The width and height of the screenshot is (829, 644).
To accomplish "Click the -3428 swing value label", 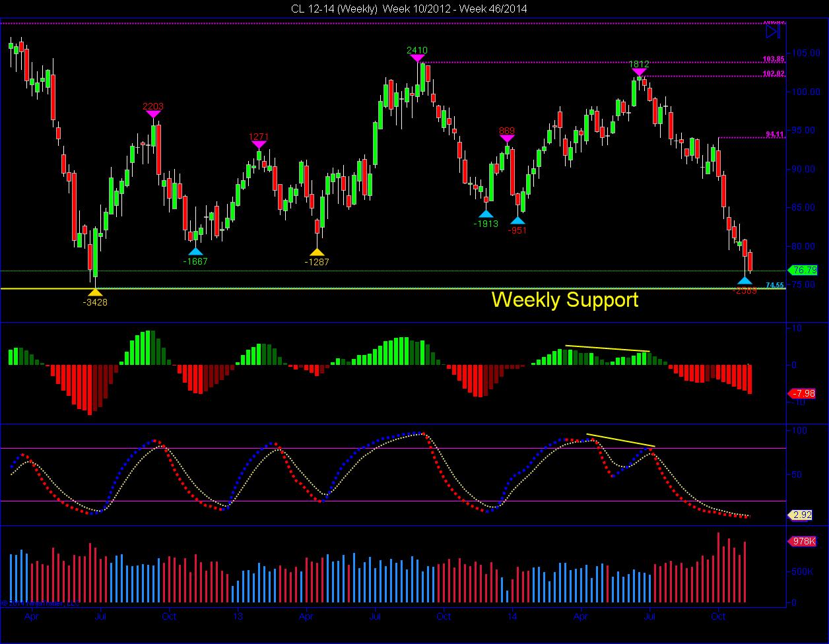I will pos(95,302).
